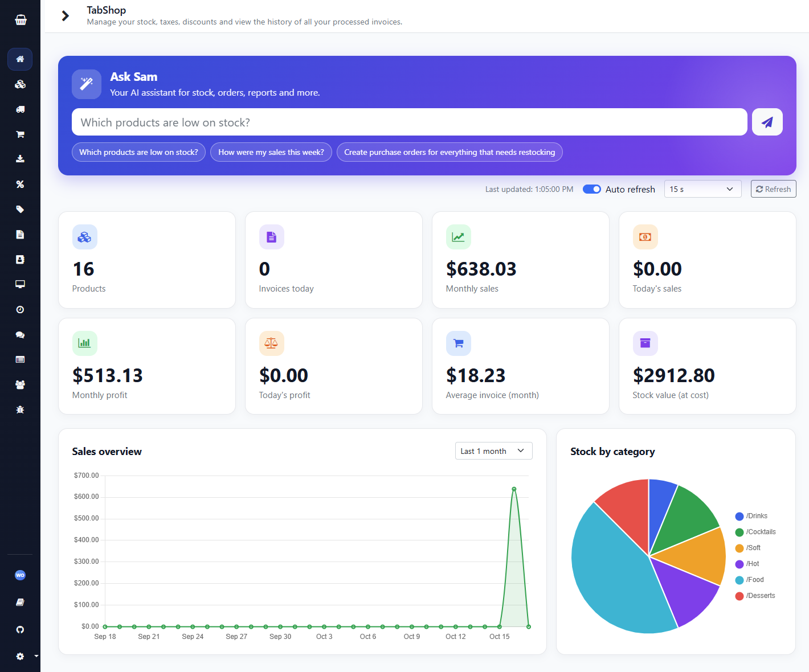The image size is (809, 672).
Task: Open the Last 1 month range dropdown
Action: 493,451
